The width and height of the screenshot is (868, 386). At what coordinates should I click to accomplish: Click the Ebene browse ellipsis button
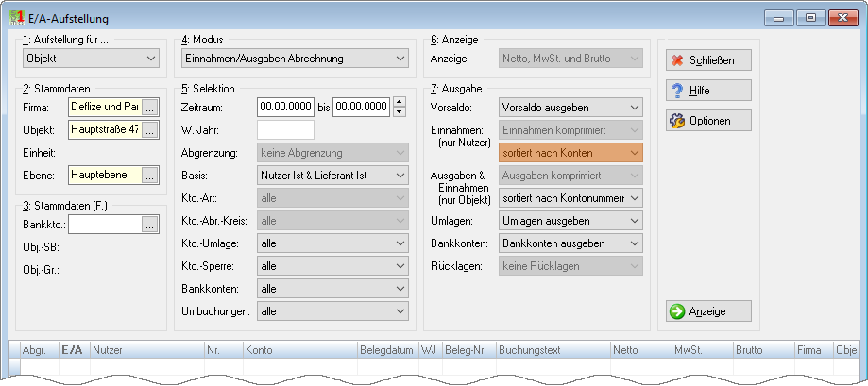(150, 176)
